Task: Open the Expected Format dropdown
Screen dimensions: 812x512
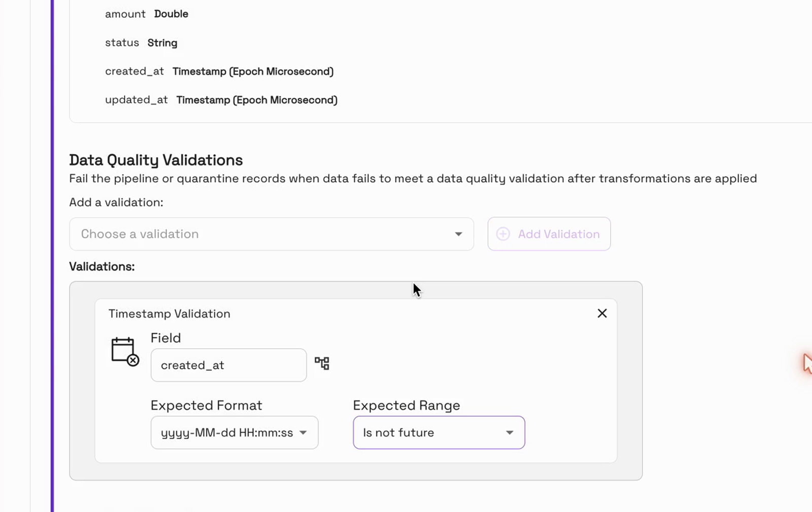Action: 234,433
